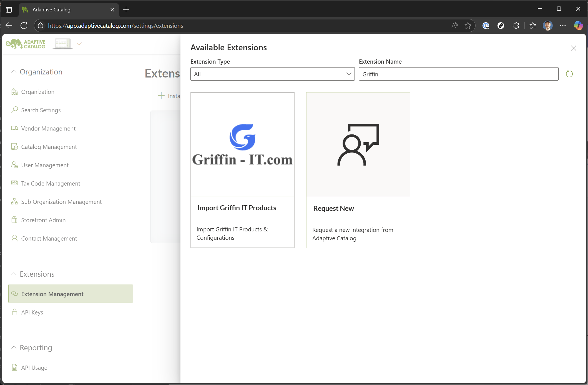
Task: Click the Catalog Management box icon
Action: 14,147
